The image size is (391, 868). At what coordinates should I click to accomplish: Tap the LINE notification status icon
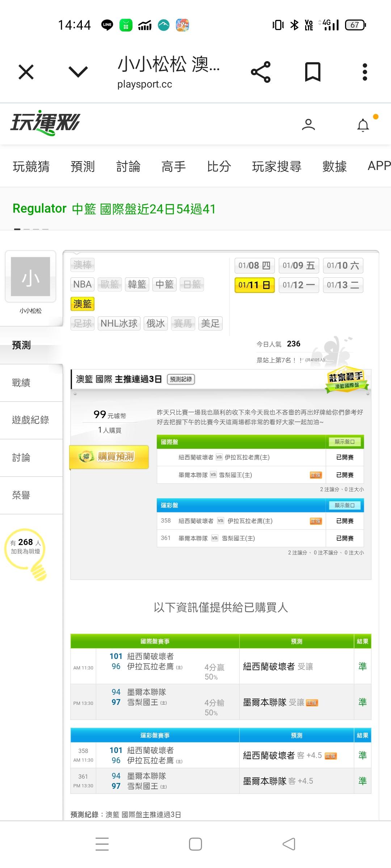[107, 25]
